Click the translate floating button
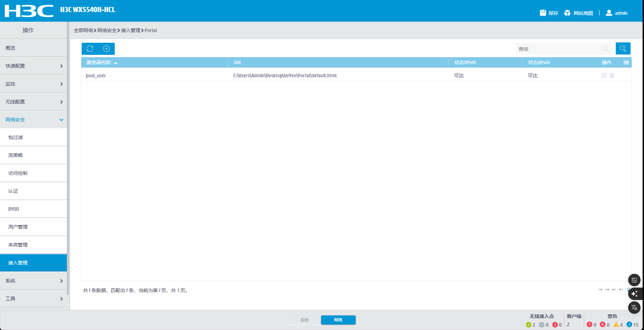Image resolution: width=644 pixels, height=330 pixels. [634, 308]
